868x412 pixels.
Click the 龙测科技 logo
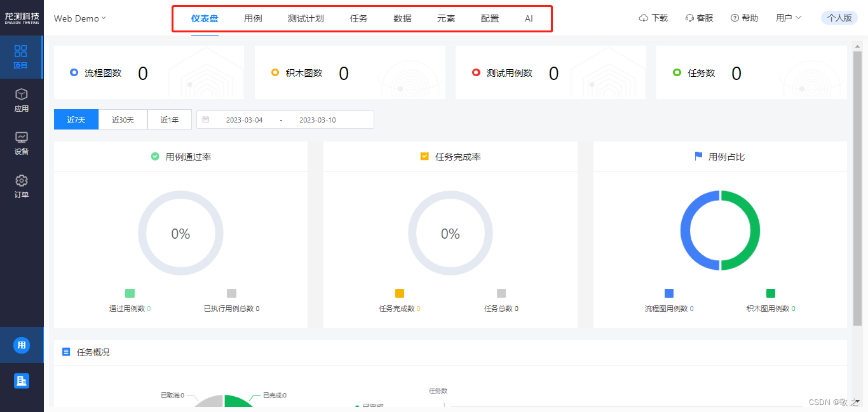tap(22, 18)
